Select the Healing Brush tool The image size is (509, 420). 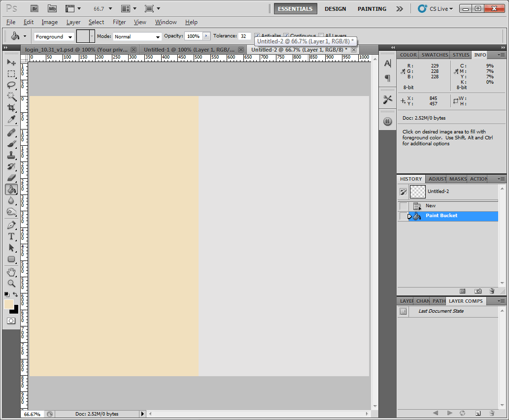pyautogui.click(x=11, y=132)
